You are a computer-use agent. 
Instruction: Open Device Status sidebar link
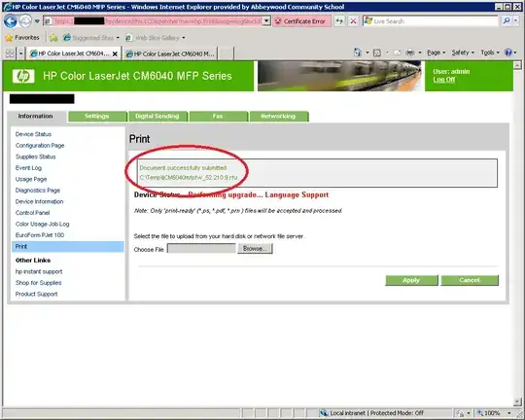tap(33, 134)
